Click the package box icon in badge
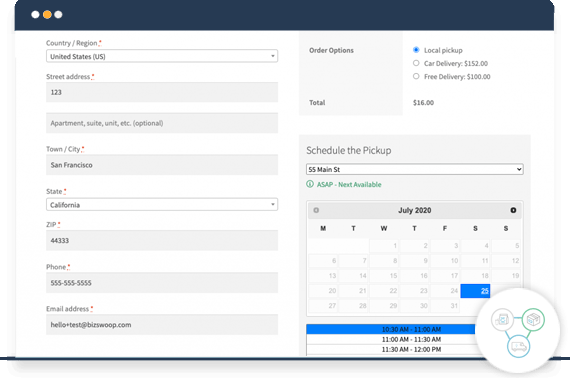570x378 pixels. coord(533,319)
